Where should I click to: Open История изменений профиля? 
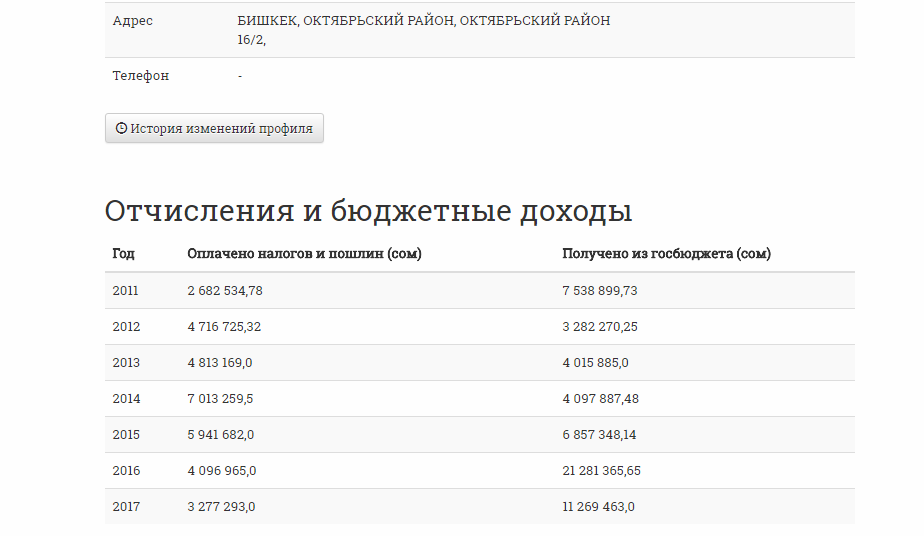214,129
